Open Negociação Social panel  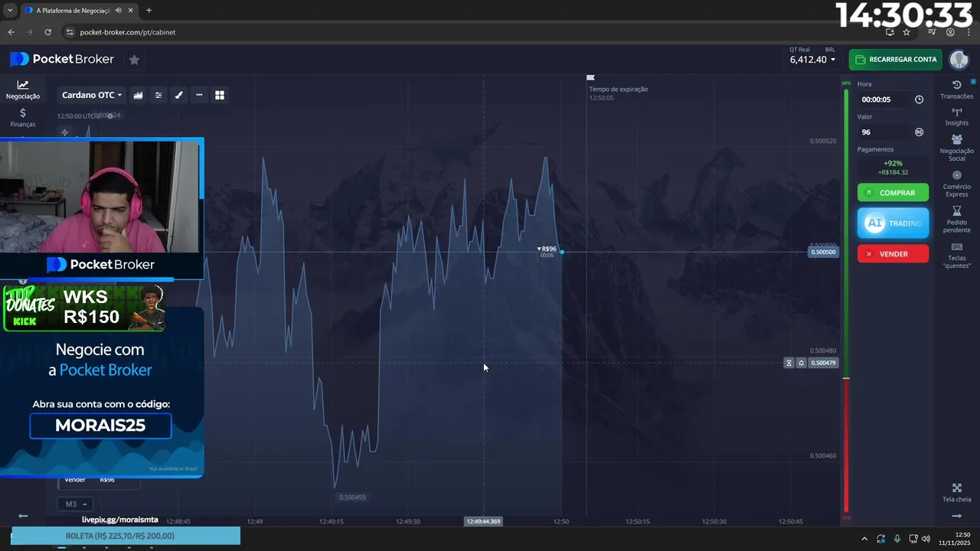pyautogui.click(x=956, y=148)
